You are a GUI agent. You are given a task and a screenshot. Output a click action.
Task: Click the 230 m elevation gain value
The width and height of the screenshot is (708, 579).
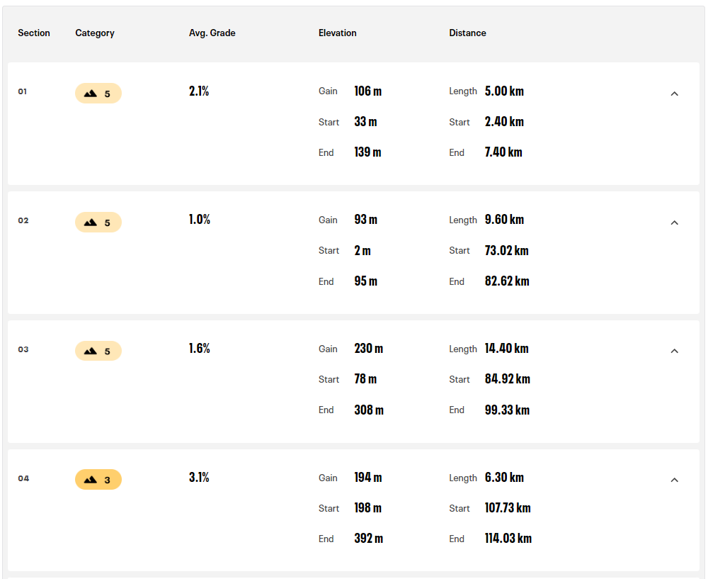(368, 349)
